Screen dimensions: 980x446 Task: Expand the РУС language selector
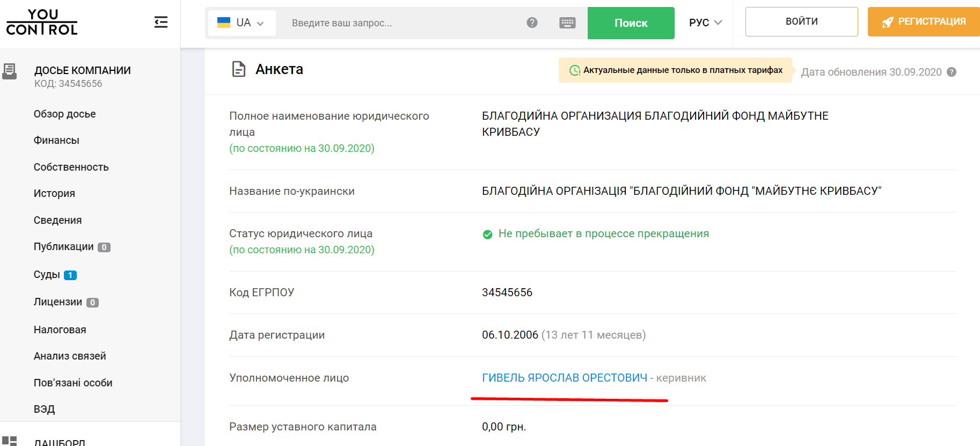point(705,23)
